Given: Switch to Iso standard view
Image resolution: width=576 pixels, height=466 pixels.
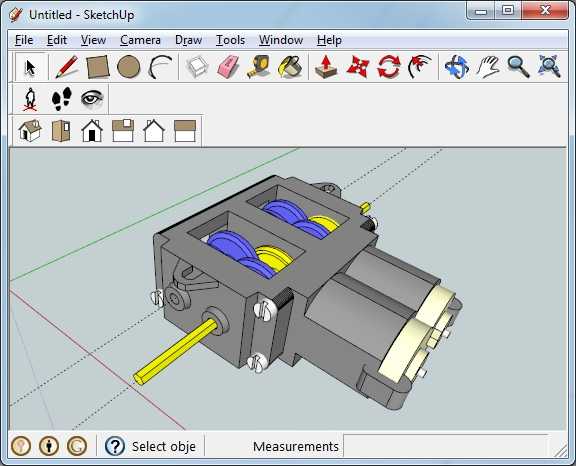Looking at the screenshot, I should (30, 131).
